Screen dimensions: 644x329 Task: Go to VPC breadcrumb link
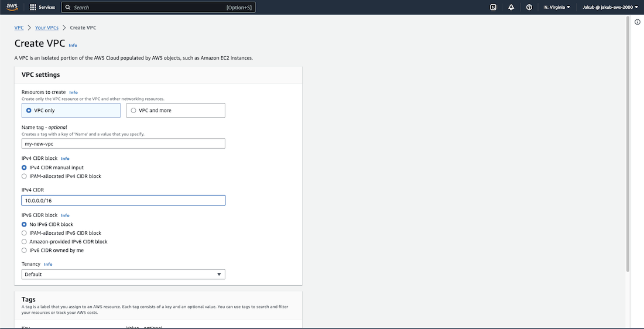[19, 28]
